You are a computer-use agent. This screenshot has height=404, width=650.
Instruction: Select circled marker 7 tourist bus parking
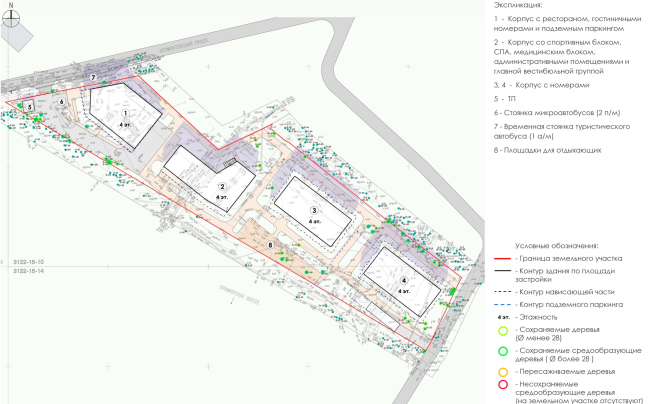pyautogui.click(x=93, y=77)
